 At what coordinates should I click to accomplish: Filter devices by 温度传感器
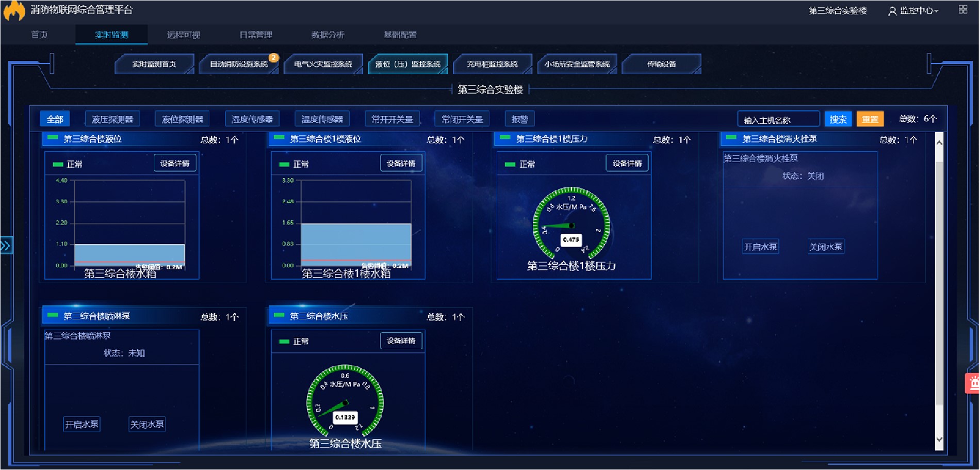click(x=322, y=119)
